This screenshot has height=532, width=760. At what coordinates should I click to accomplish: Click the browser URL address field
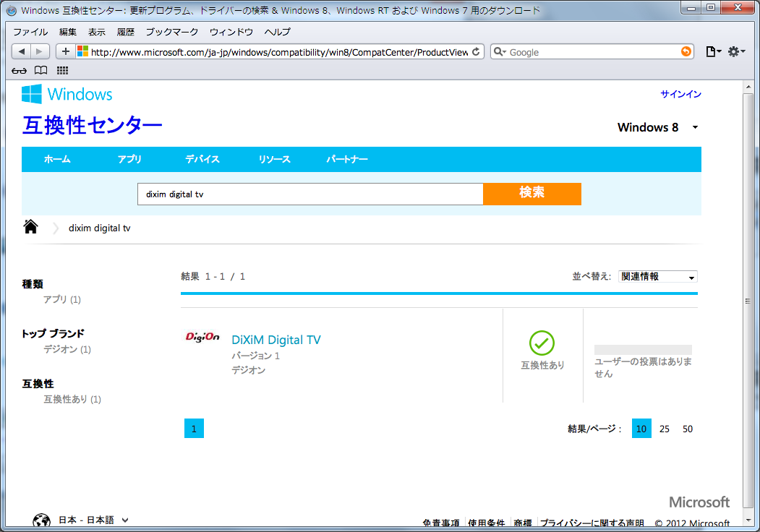point(279,52)
